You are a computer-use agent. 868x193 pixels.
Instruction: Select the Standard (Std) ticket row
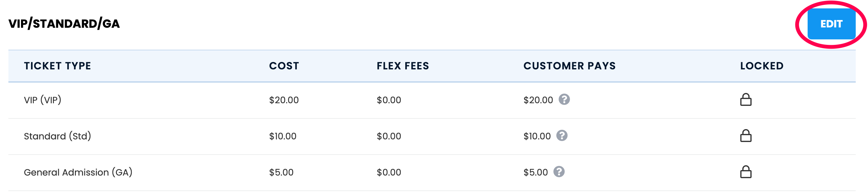pos(432,137)
